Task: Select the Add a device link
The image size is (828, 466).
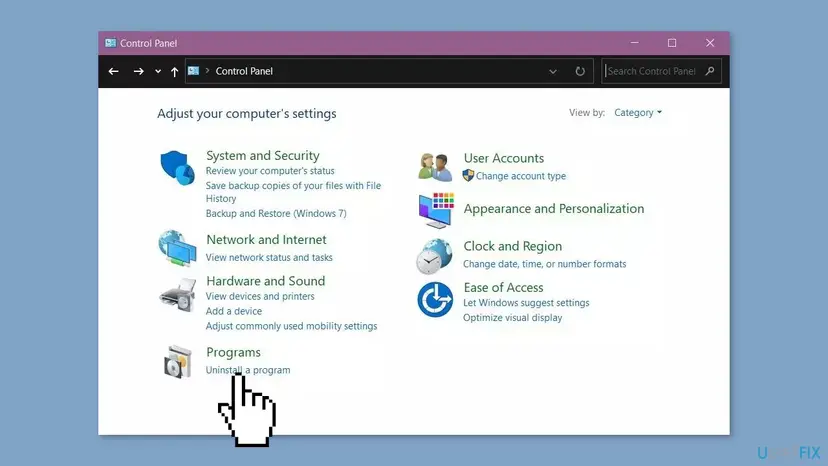Action: point(233,311)
